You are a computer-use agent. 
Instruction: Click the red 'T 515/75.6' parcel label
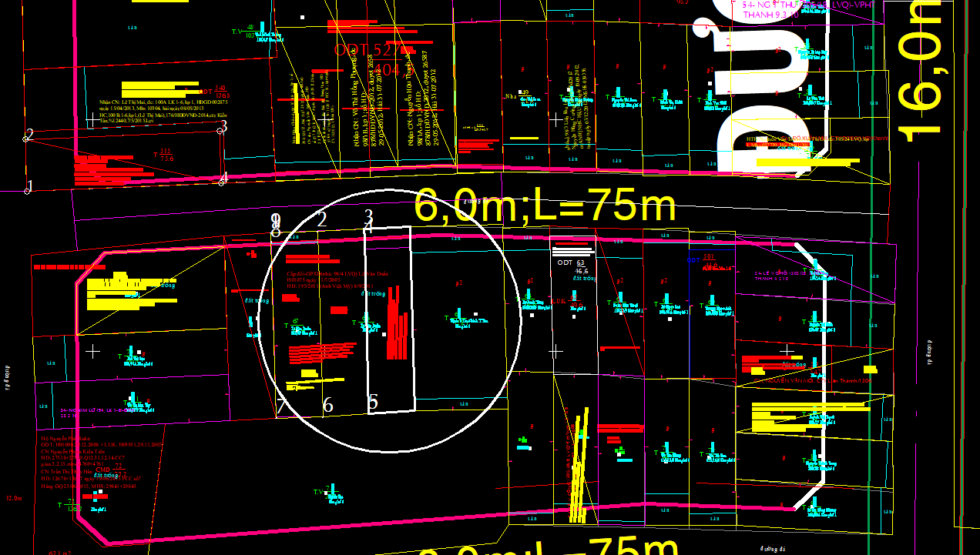click(164, 155)
